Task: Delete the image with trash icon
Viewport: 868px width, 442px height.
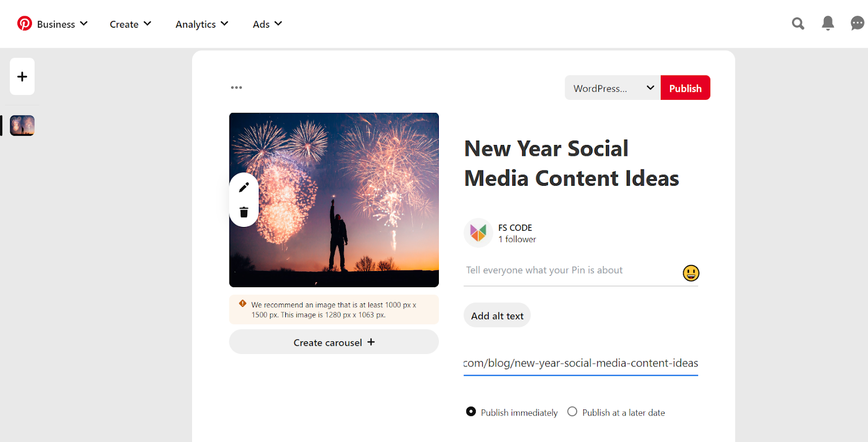Action: (244, 212)
